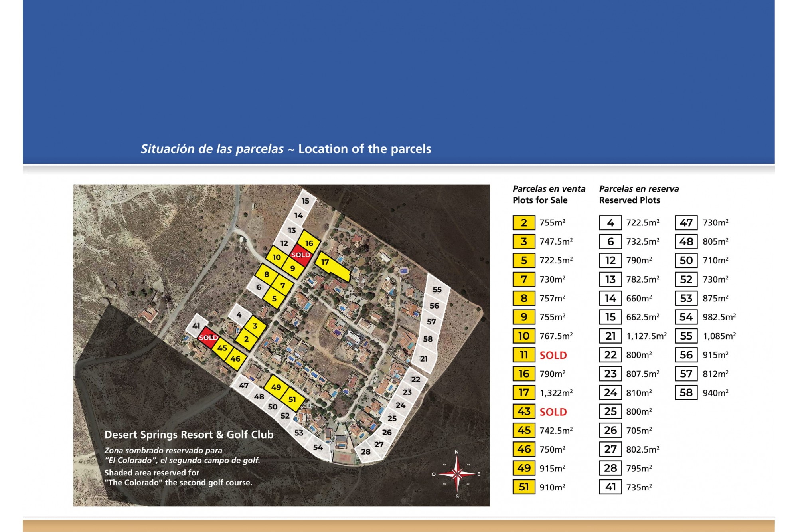Click the white legend box numbered 21
This screenshot has height=532, width=798.
click(610, 336)
